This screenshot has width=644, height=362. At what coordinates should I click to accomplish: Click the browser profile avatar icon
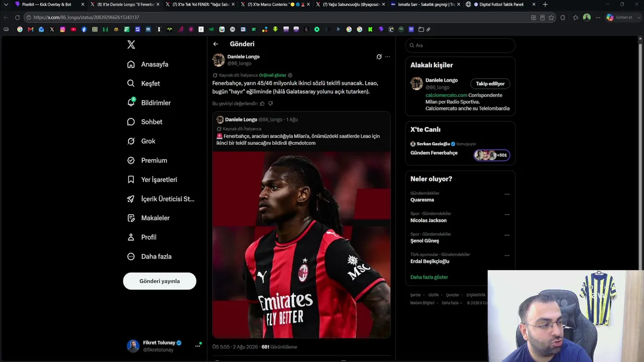(587, 18)
